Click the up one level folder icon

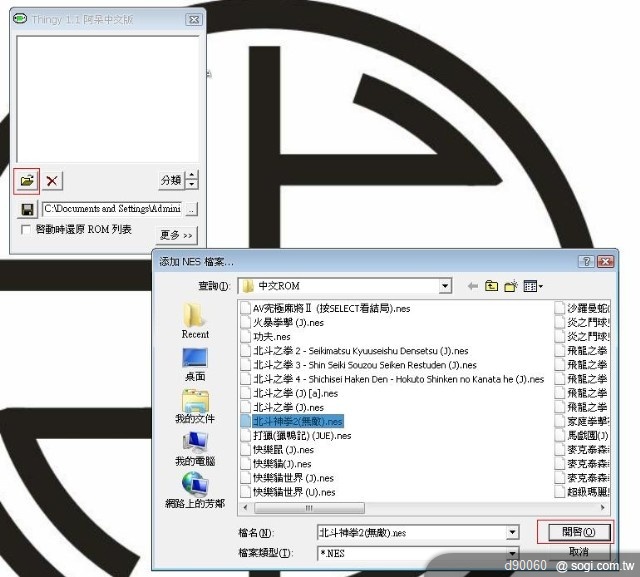[491, 286]
